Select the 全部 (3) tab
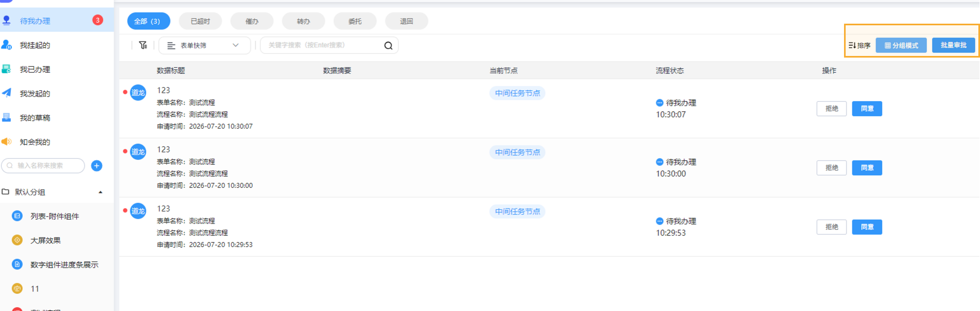This screenshot has height=311, width=980. tap(149, 21)
